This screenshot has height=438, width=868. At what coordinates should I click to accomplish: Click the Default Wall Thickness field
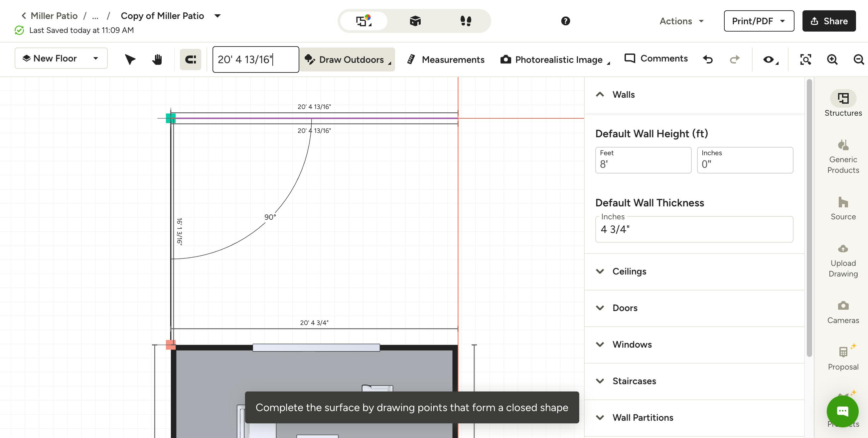(x=694, y=229)
